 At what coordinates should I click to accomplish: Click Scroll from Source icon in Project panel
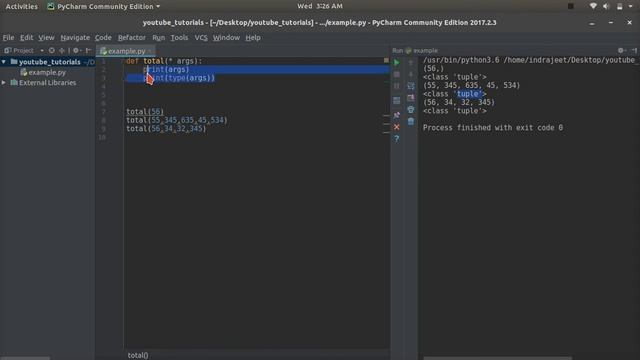pos(51,50)
